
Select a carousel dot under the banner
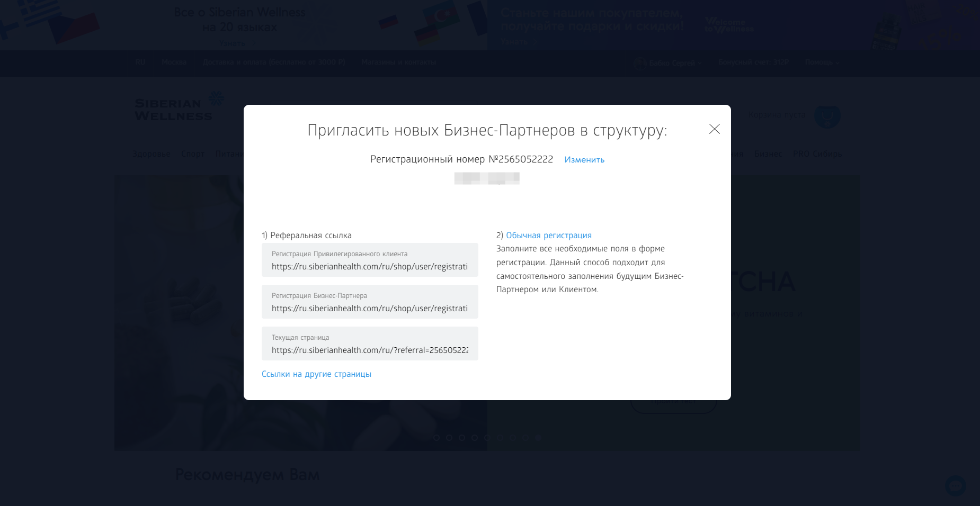(436, 438)
